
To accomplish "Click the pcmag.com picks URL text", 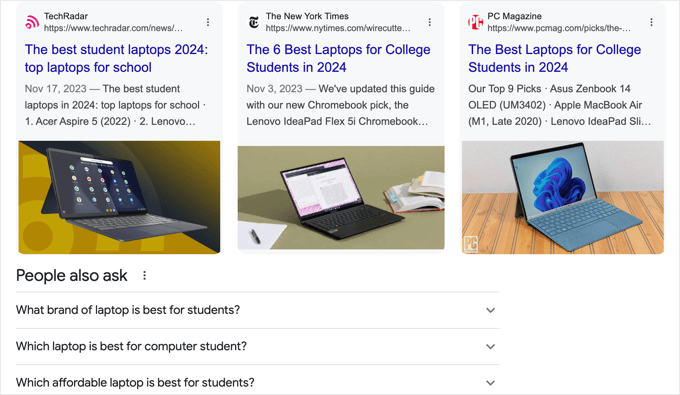I will (559, 28).
